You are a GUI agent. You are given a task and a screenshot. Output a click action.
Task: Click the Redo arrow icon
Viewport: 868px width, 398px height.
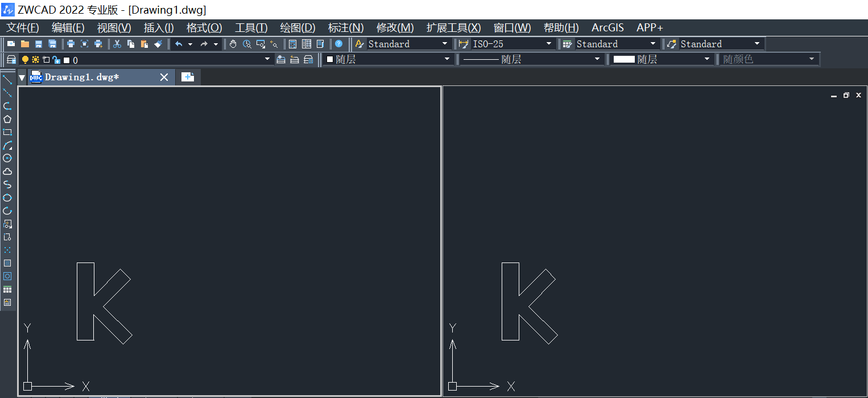click(204, 44)
